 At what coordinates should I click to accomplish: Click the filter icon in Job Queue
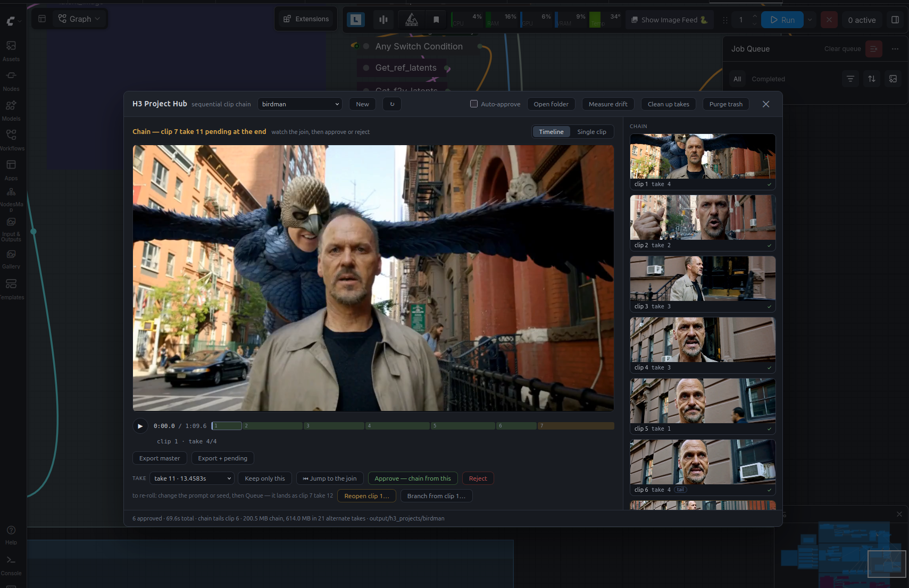click(x=850, y=79)
